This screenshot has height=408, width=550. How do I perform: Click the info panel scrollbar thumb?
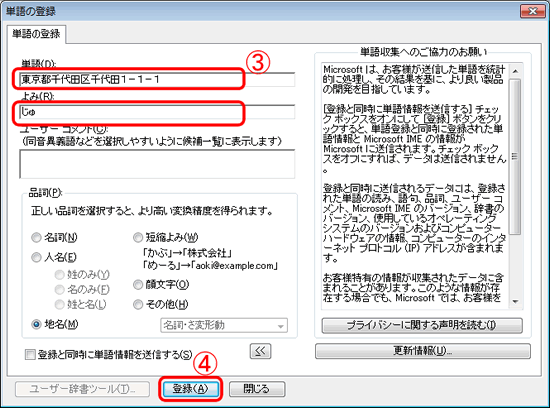[515, 156]
